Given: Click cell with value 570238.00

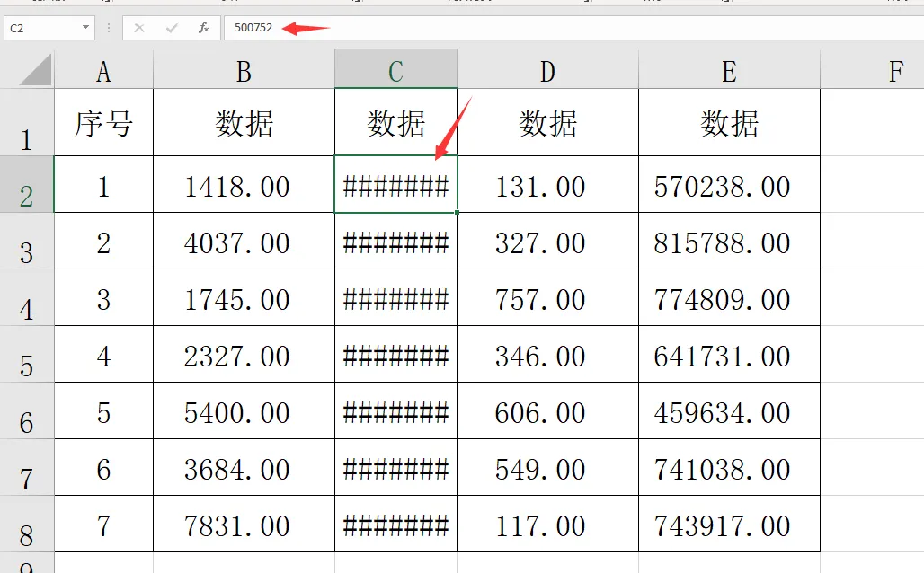Looking at the screenshot, I should point(730,184).
